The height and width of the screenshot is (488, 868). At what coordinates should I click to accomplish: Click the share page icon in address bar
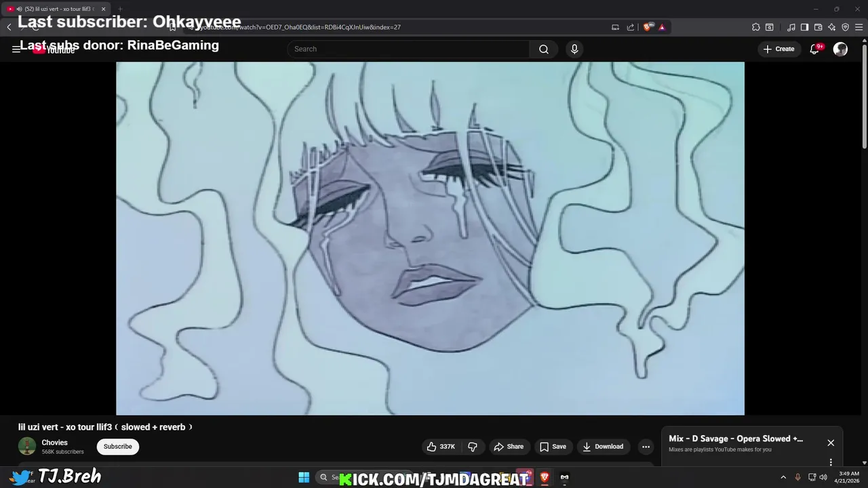coord(631,27)
